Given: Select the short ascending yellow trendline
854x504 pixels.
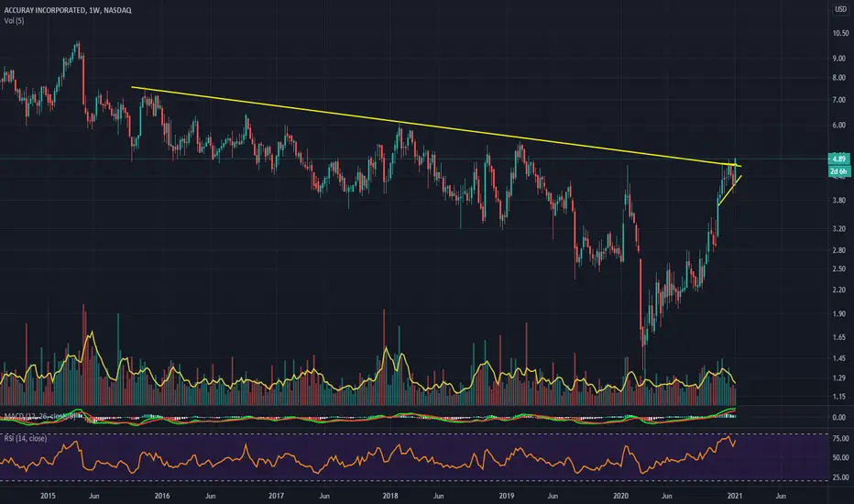Looking at the screenshot, I should click(729, 191).
